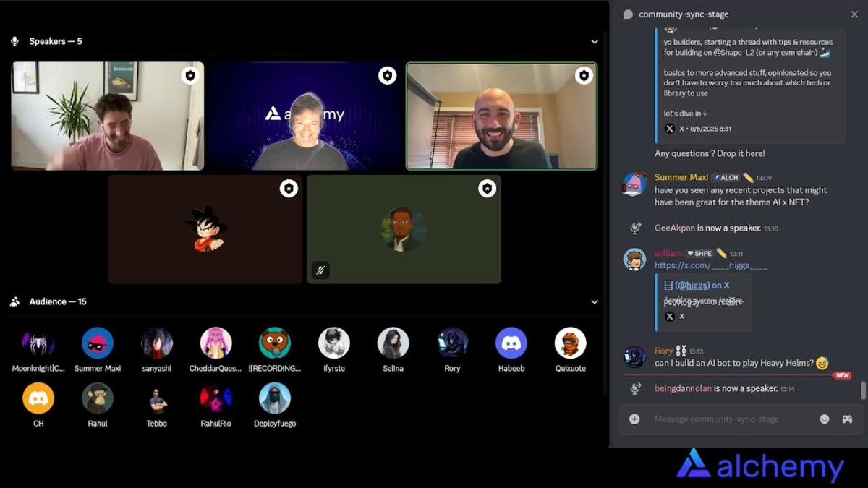
Task: Click Summer Maxi chat avatar
Action: 634,184
